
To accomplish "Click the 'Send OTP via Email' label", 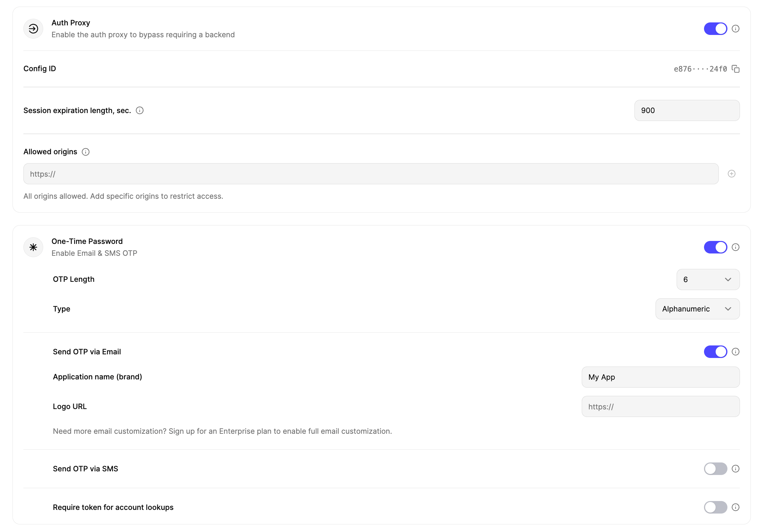I will pyautogui.click(x=87, y=352).
